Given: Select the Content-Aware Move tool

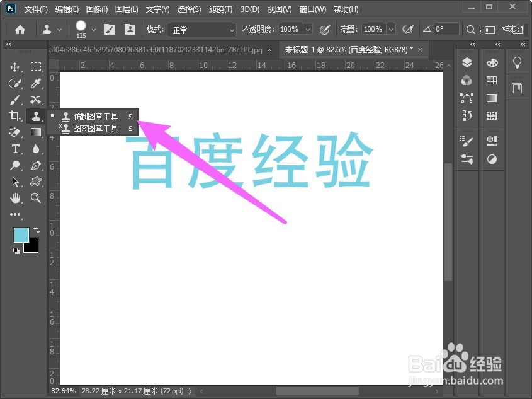Looking at the screenshot, I should tap(36, 100).
